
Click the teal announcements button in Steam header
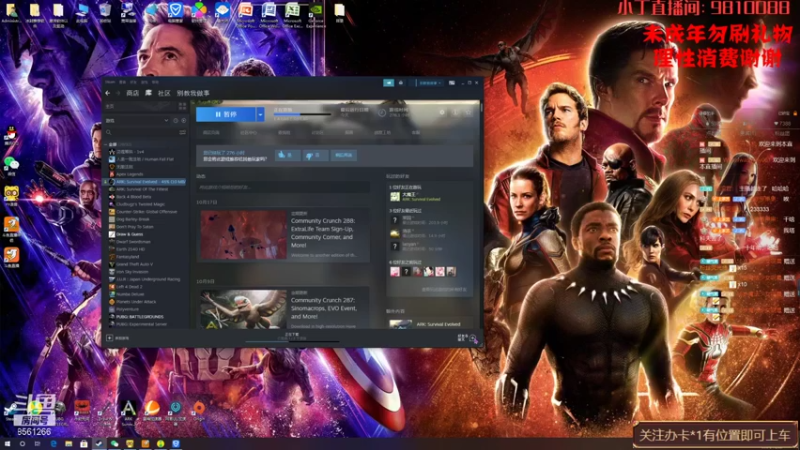[x=389, y=83]
